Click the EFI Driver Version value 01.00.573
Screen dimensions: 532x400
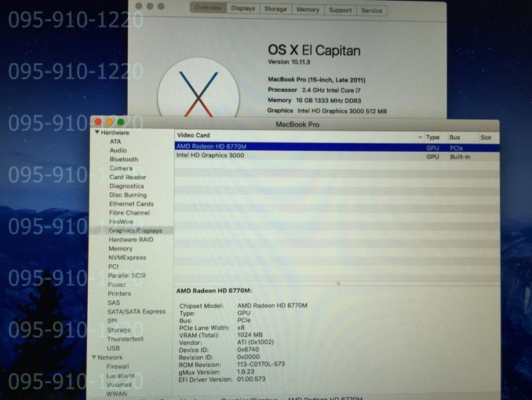pos(251,379)
